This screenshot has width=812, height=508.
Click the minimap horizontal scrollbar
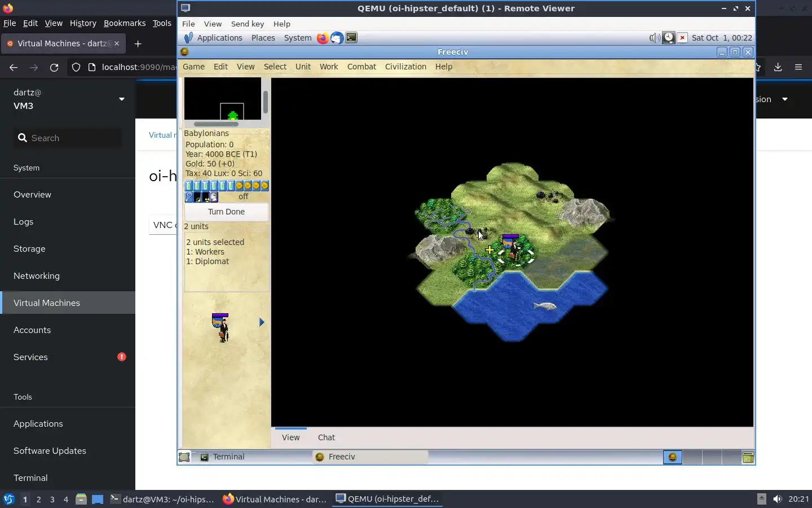pos(216,124)
